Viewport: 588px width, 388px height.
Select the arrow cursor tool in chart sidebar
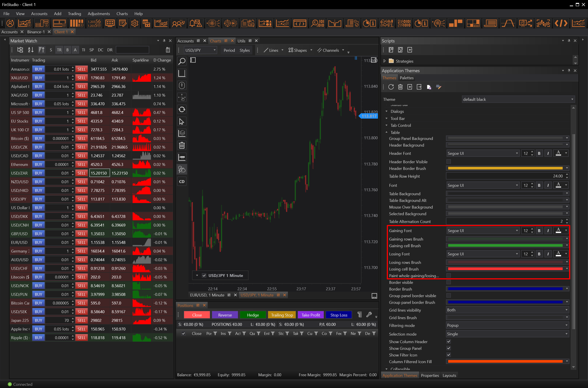point(182,121)
